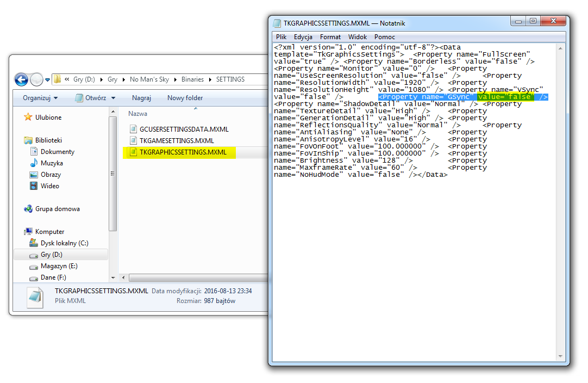Screen dimensions: 588x383
Task: Click the Muzyka music note icon
Action: click(x=34, y=163)
